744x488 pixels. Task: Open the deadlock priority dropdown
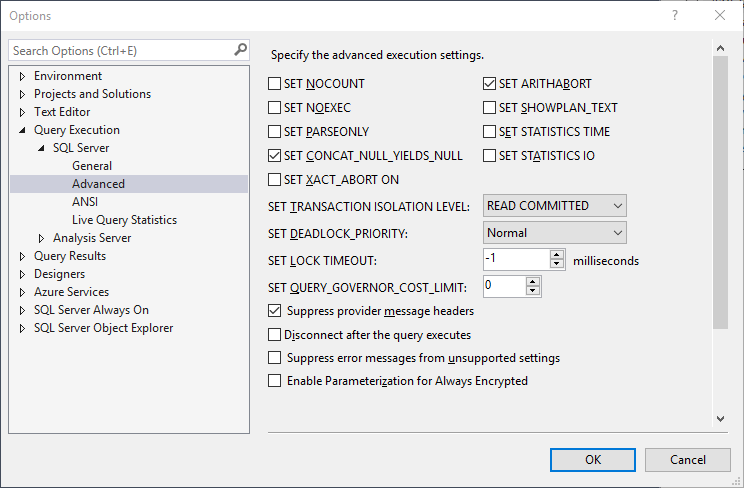click(555, 233)
